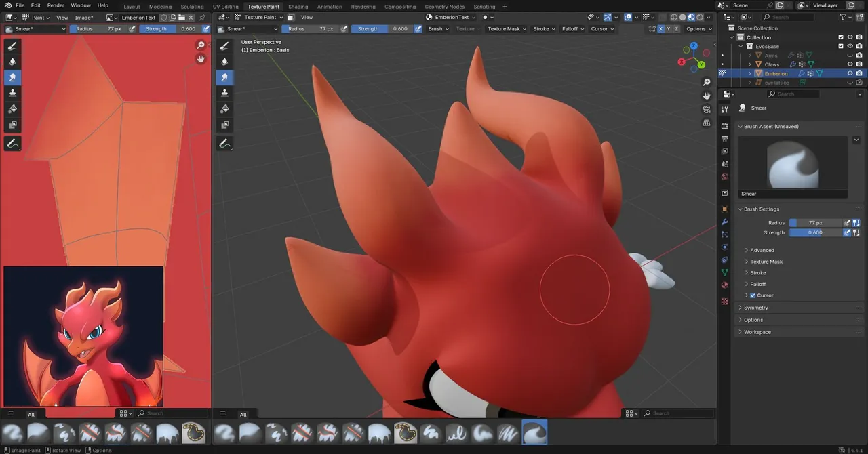Toggle the Cursor checkbox in brush settings

point(753,295)
